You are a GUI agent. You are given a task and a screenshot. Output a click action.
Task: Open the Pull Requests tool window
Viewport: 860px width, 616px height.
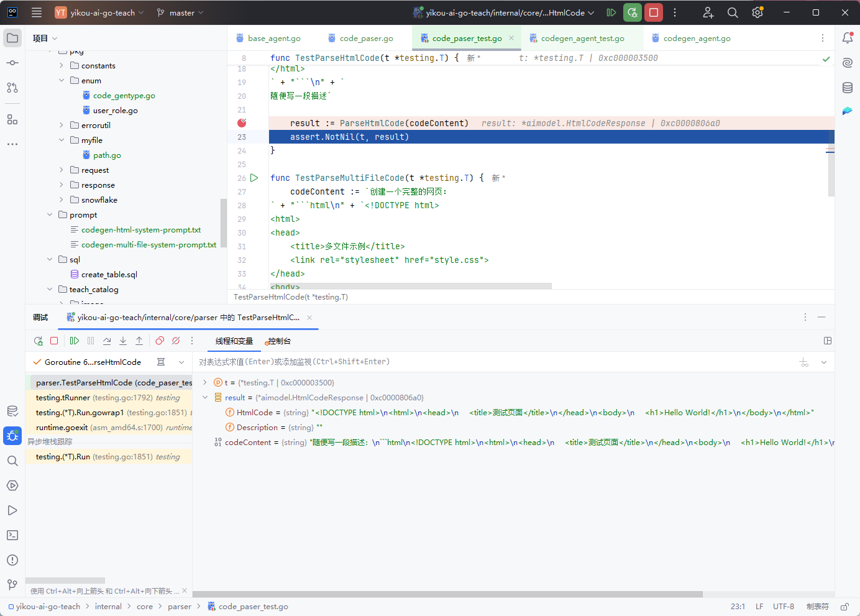click(x=12, y=88)
